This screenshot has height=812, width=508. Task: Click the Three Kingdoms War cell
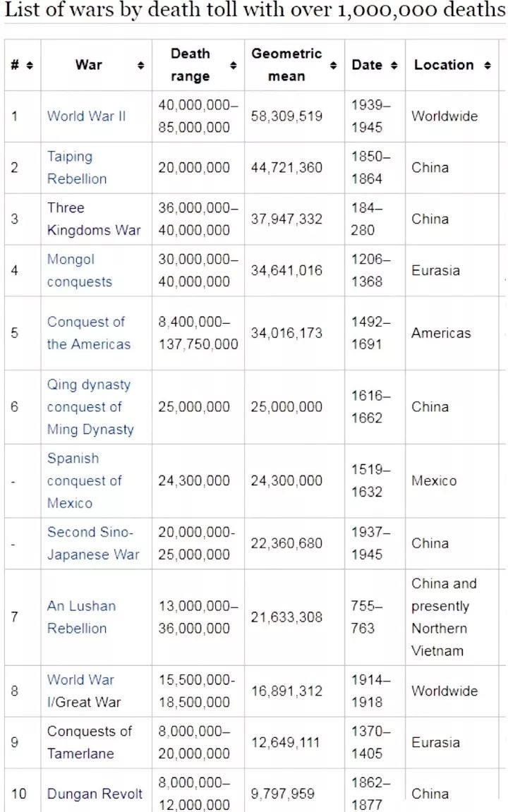coord(94,219)
